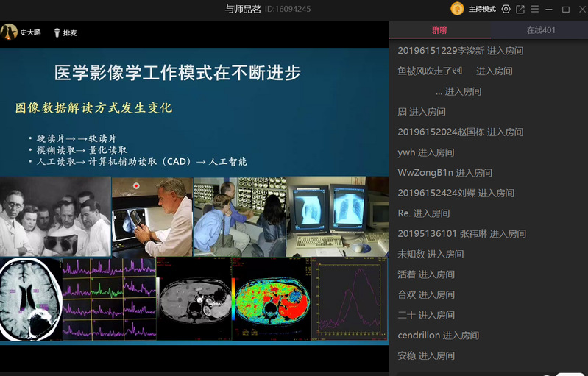Minimize the live room window

click(x=550, y=9)
